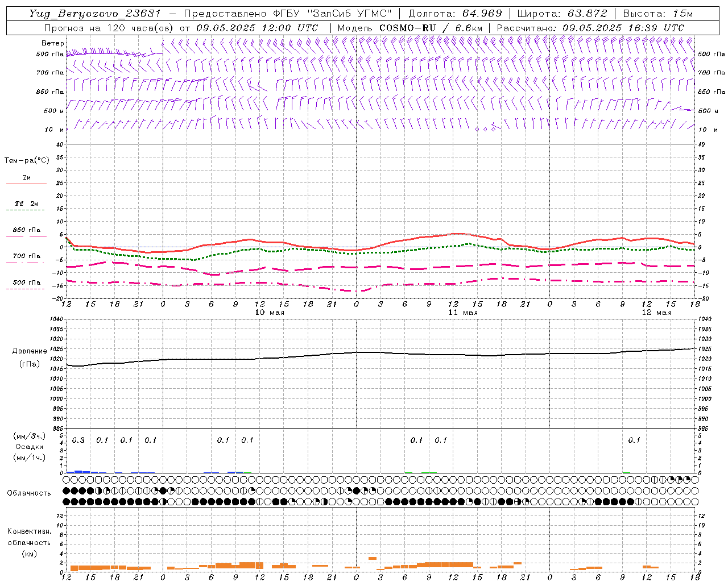Click the station title Yug_Beryozovo_23631

click(x=95, y=14)
